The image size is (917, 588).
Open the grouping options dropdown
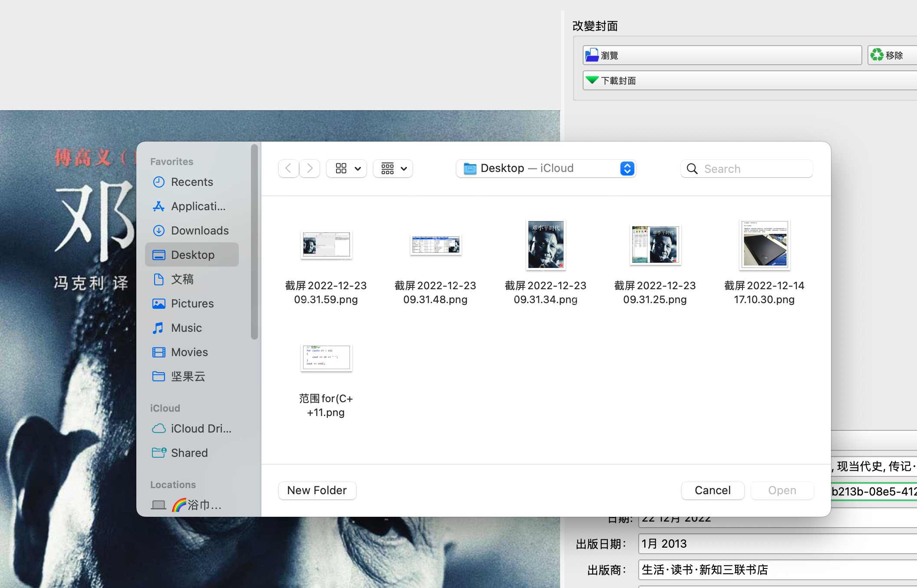click(393, 168)
